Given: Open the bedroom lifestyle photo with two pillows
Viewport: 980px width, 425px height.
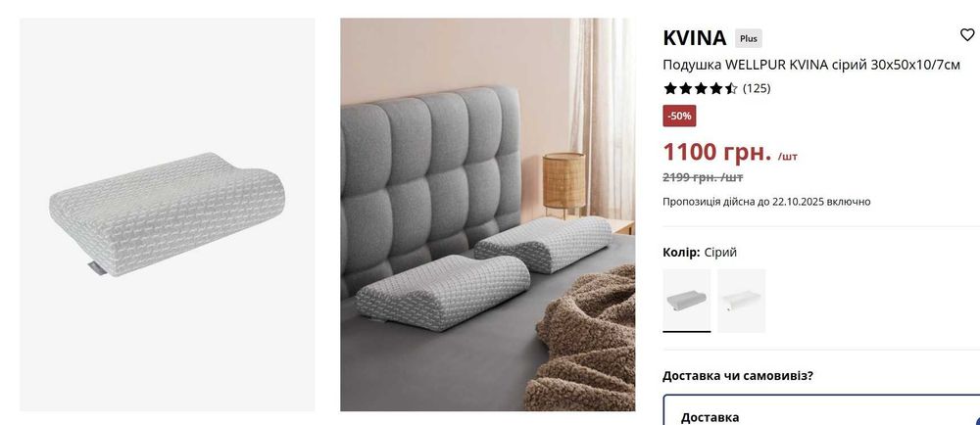Looking at the screenshot, I should click(x=487, y=214).
